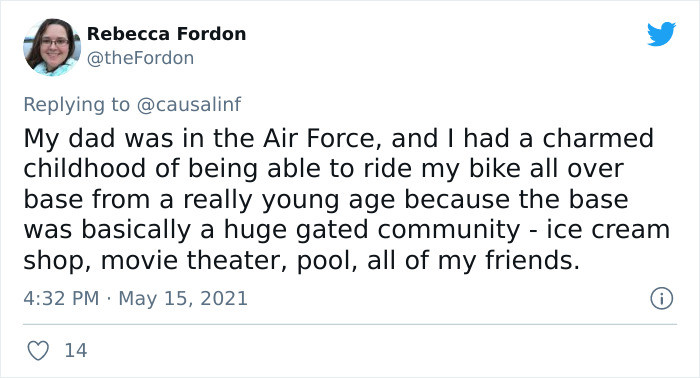Click the word 'friends.' ending the tweet
This screenshot has width=700, height=378.
point(533,260)
